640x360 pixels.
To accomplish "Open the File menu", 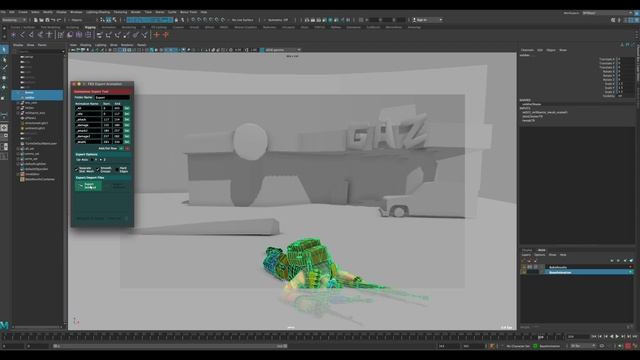I will pyautogui.click(x=3, y=12).
